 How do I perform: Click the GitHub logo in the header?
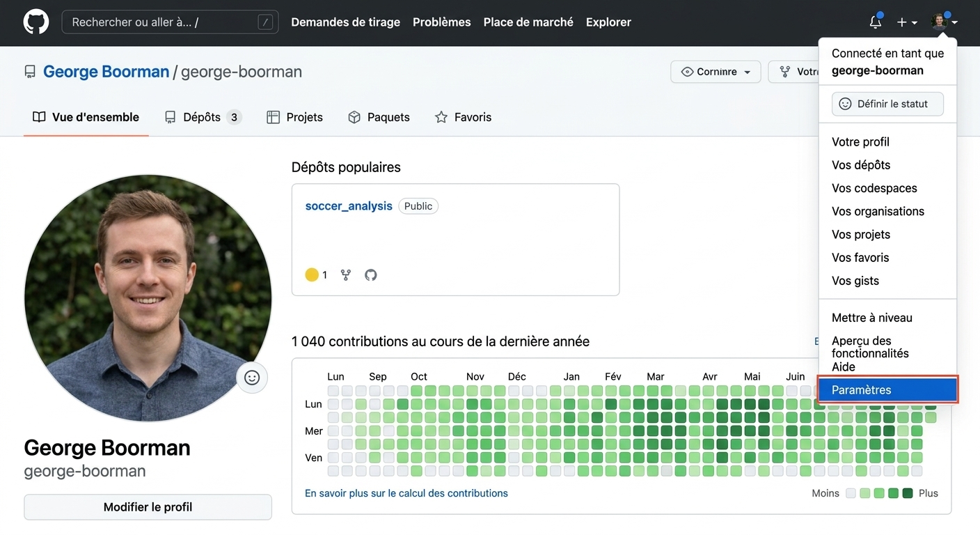pos(36,22)
